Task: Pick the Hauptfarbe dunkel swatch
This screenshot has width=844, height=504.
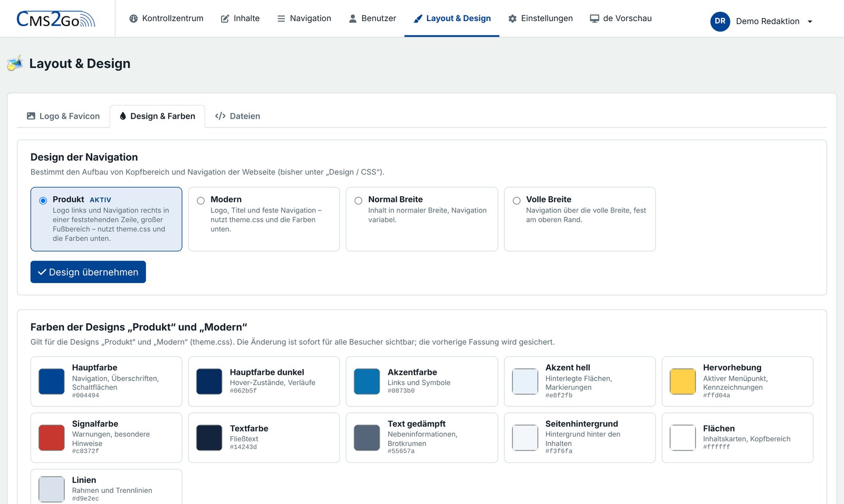Action: click(209, 382)
